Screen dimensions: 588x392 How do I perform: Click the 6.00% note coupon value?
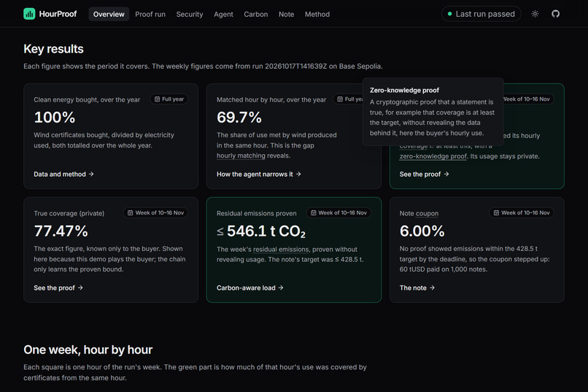(422, 231)
